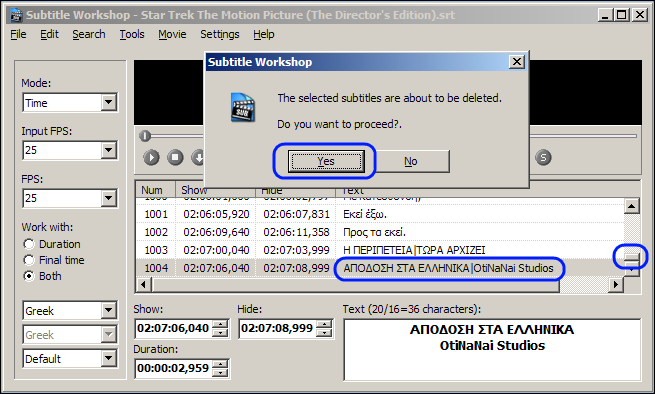Click the subtitle text editing box

492,350
